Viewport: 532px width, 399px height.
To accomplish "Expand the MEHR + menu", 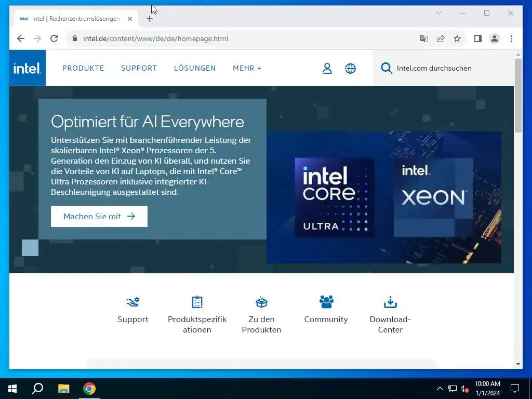I will pos(247,68).
